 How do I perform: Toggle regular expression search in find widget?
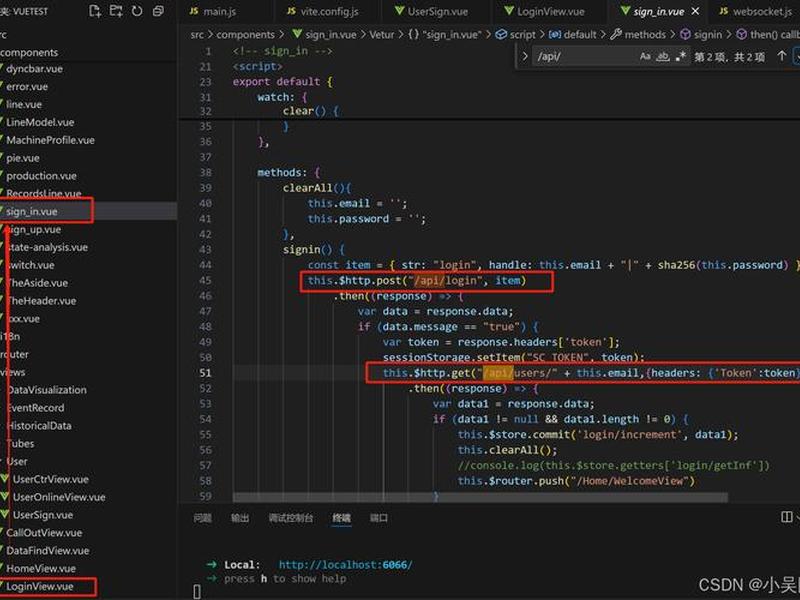(x=681, y=56)
